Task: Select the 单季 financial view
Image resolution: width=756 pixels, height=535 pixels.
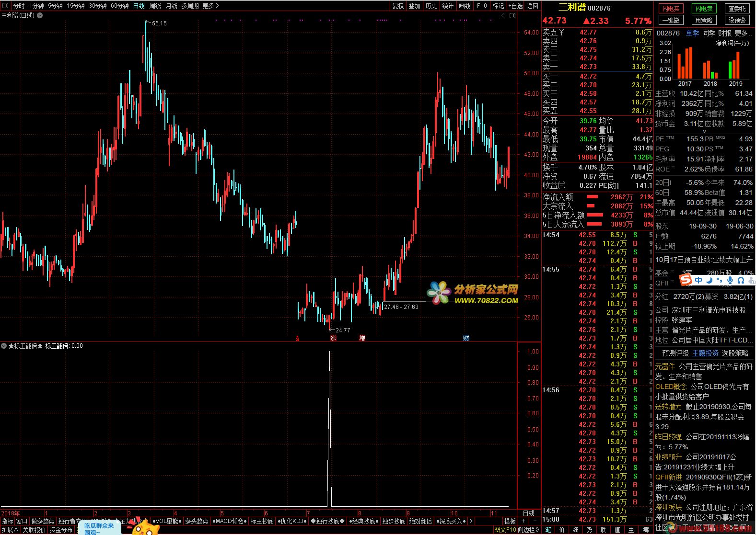Action: (692, 33)
